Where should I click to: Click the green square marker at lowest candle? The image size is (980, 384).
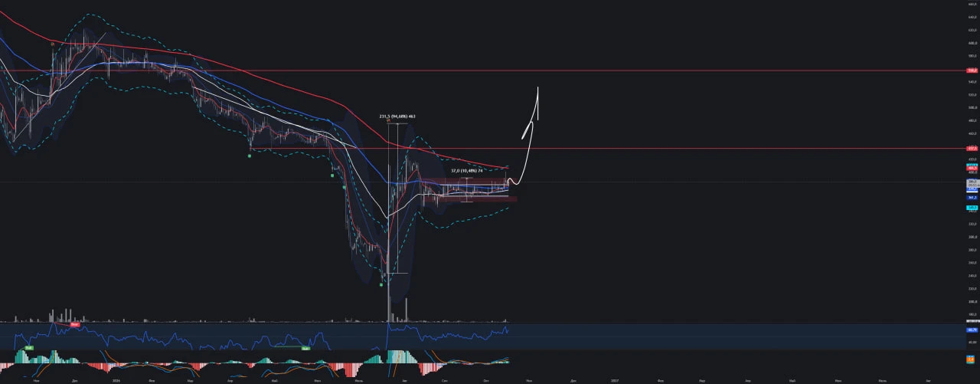(381, 284)
